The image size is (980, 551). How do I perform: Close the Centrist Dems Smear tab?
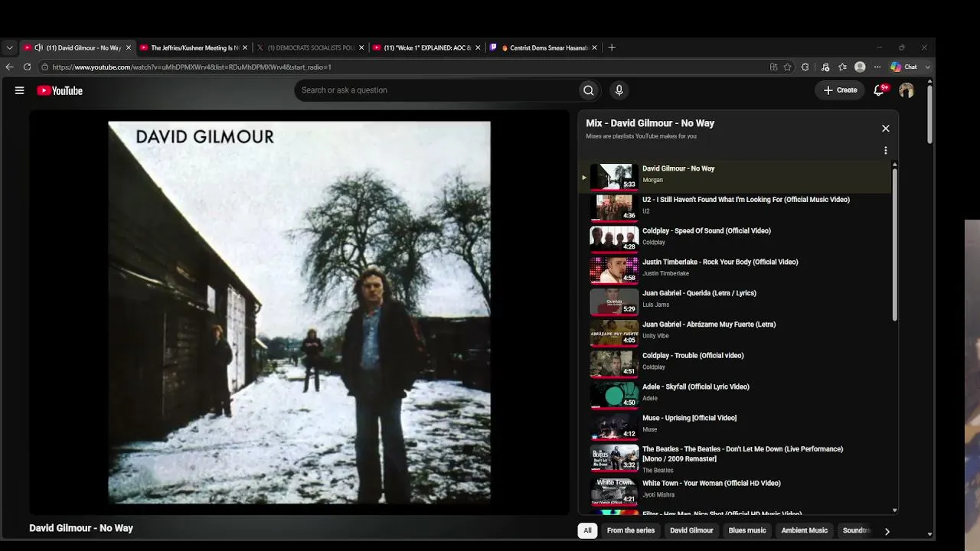[594, 47]
